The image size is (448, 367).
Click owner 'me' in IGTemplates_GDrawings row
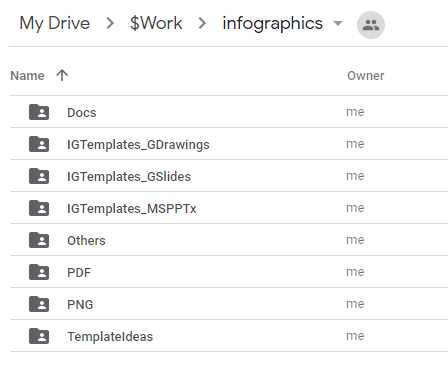pyautogui.click(x=355, y=144)
